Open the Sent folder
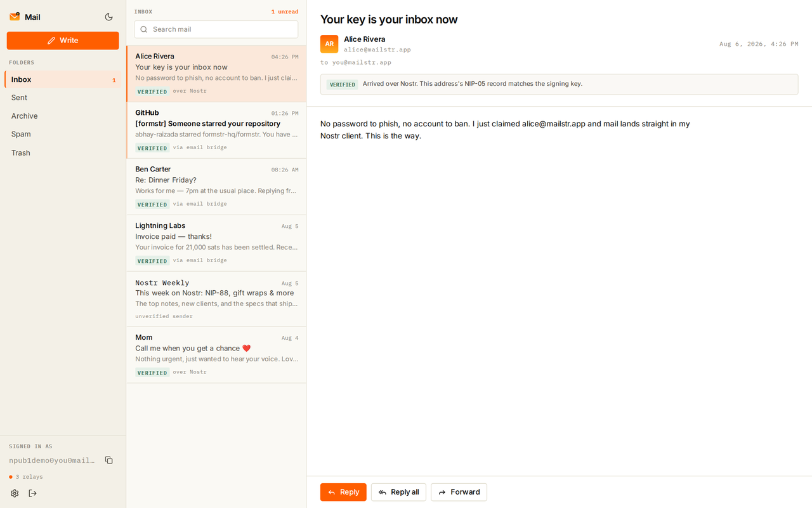The image size is (812, 508). tap(63, 98)
